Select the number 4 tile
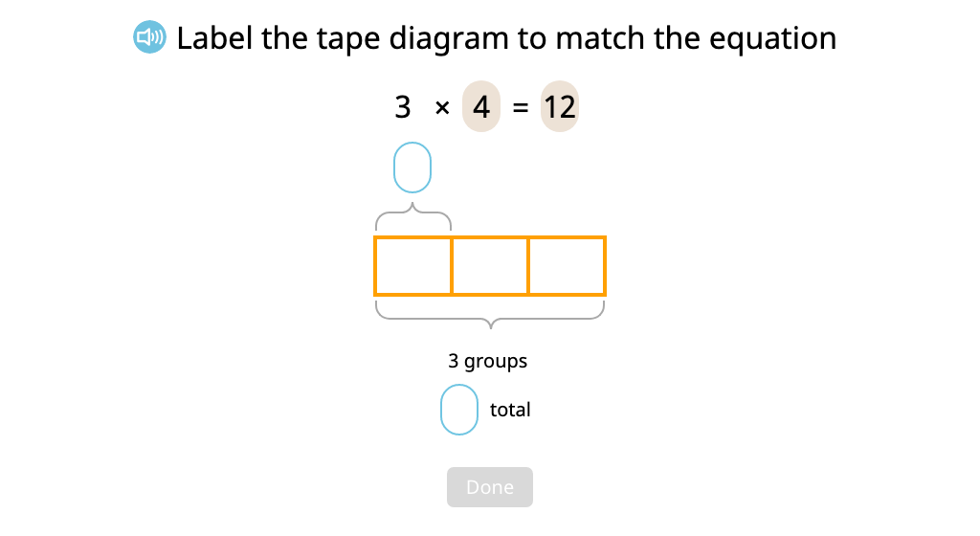980x536 pixels. 481,106
